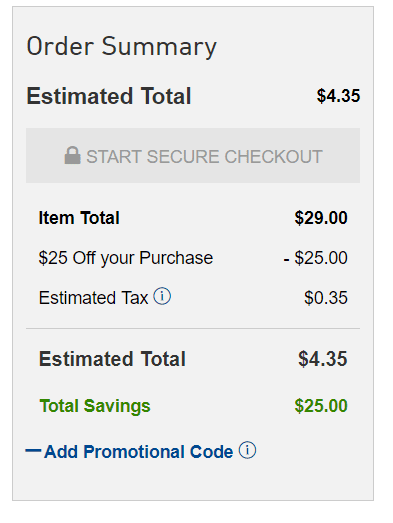Click the Item Total label
The height and width of the screenshot is (523, 393).
tap(79, 218)
